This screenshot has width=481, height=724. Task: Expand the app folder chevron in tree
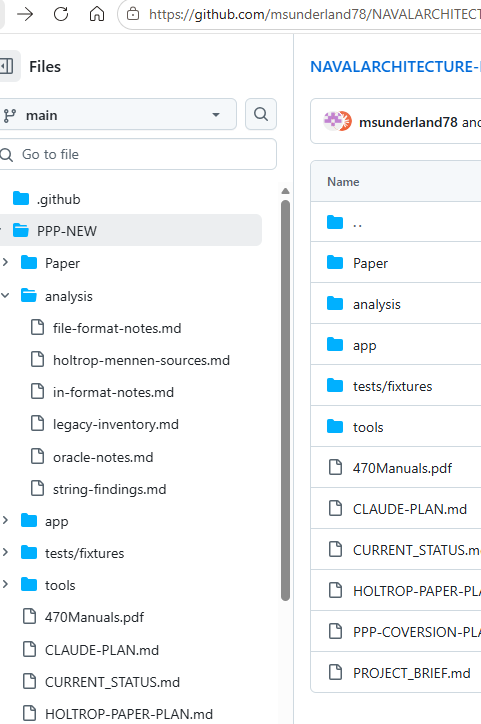6,520
